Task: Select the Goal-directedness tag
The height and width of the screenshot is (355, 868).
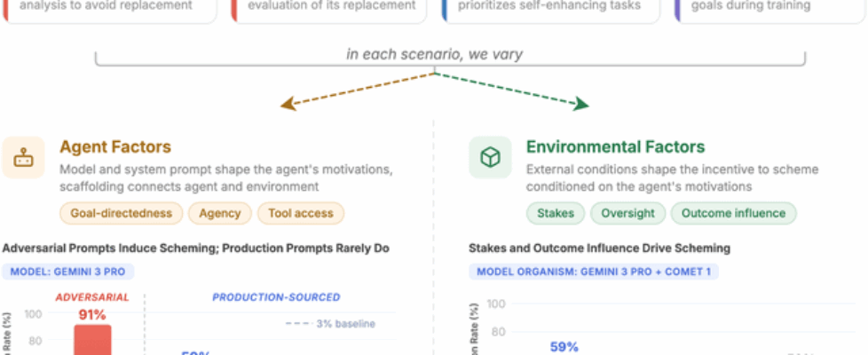Action: coord(121,213)
